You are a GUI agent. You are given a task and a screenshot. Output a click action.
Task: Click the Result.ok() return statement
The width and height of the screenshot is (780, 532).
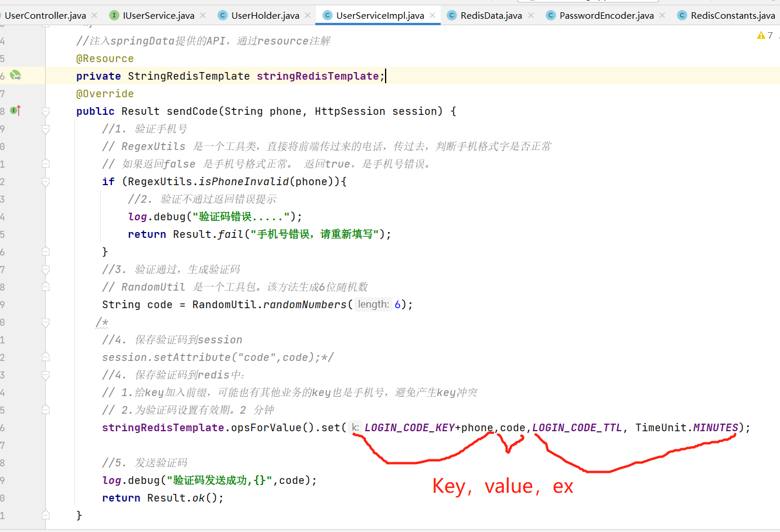[x=163, y=498]
